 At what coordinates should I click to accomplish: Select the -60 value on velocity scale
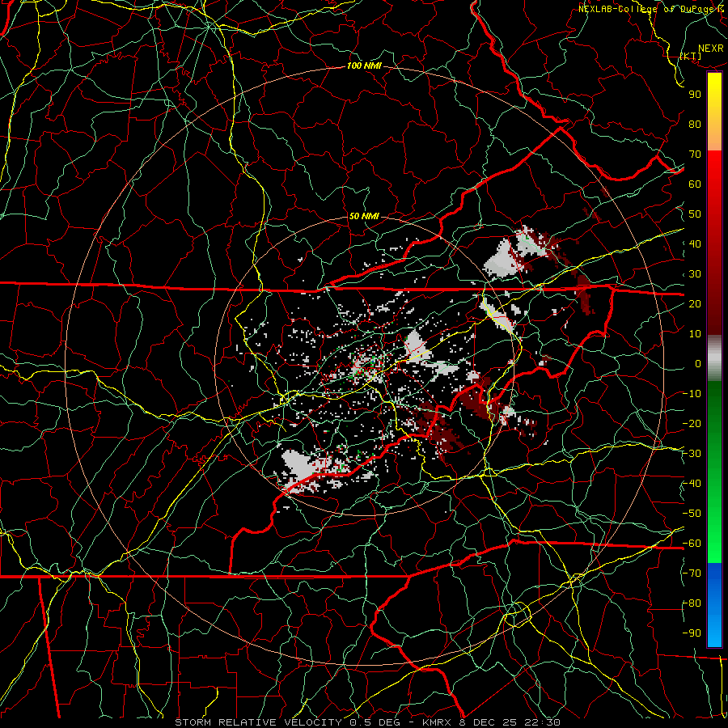click(692, 544)
